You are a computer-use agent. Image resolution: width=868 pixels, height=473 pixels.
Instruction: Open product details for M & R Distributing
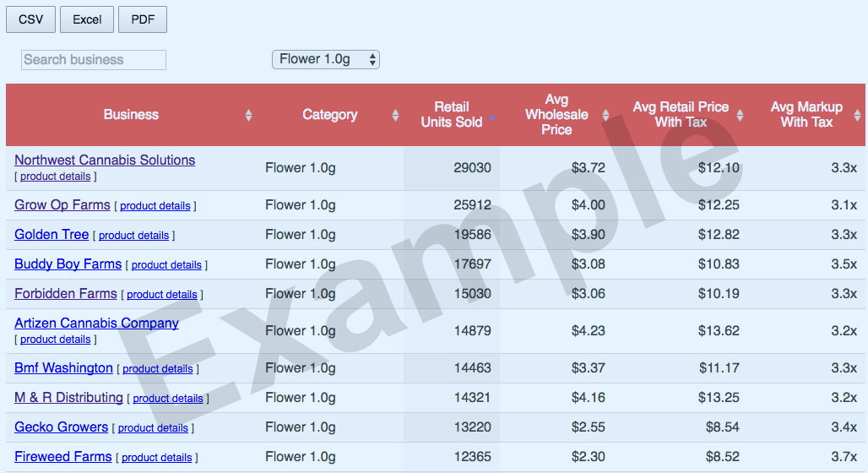click(168, 398)
